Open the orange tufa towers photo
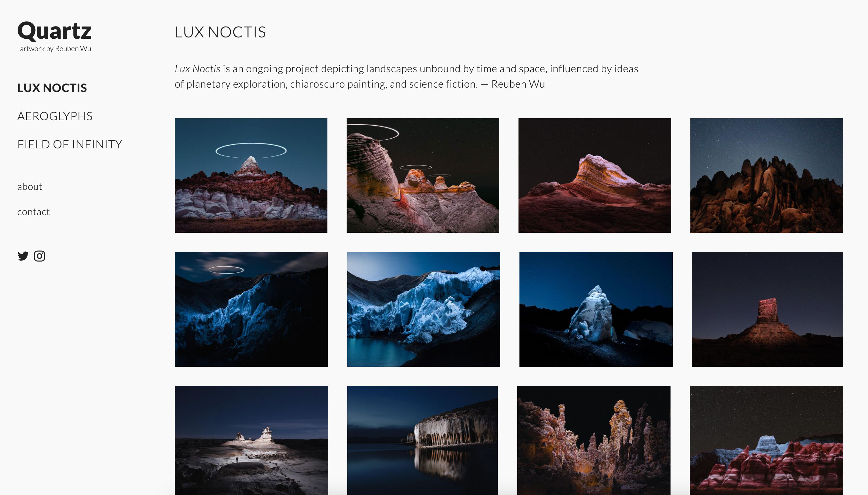This screenshot has height=495, width=868. click(x=593, y=440)
